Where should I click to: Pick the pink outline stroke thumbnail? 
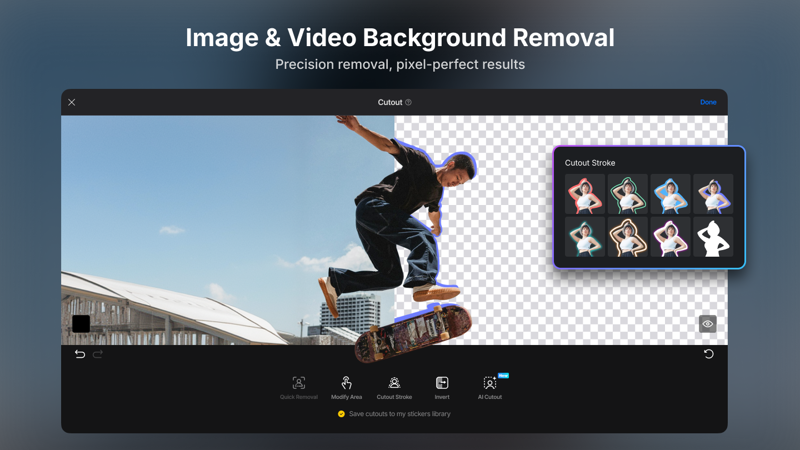[x=670, y=237]
